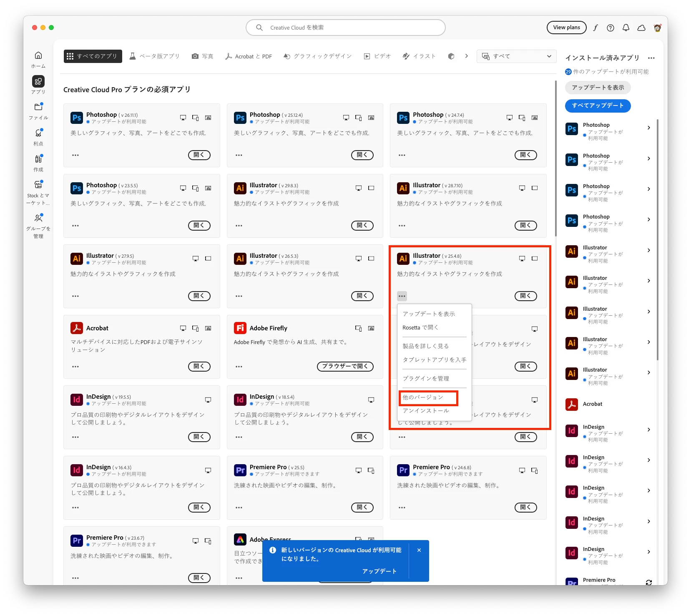Open more options on Illustrator v27.9.5 card
Screen dimensions: 691x616
(x=75, y=296)
